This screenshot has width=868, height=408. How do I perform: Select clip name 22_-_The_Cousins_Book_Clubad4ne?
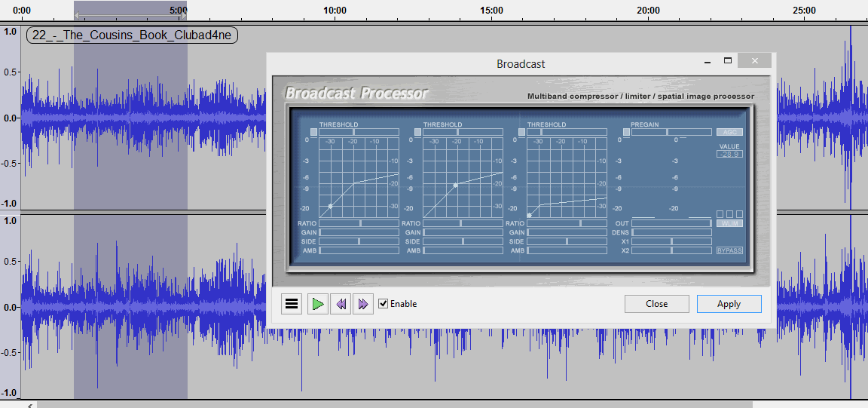(133, 35)
